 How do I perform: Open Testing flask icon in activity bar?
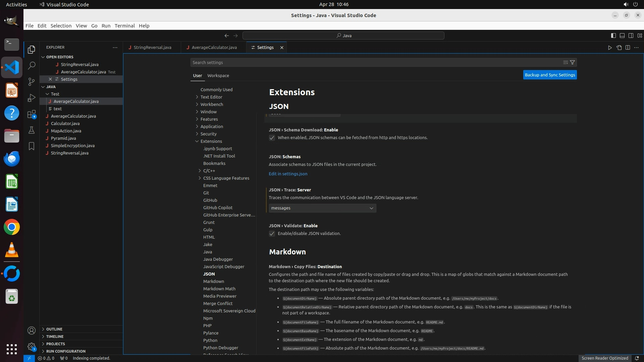point(32,130)
